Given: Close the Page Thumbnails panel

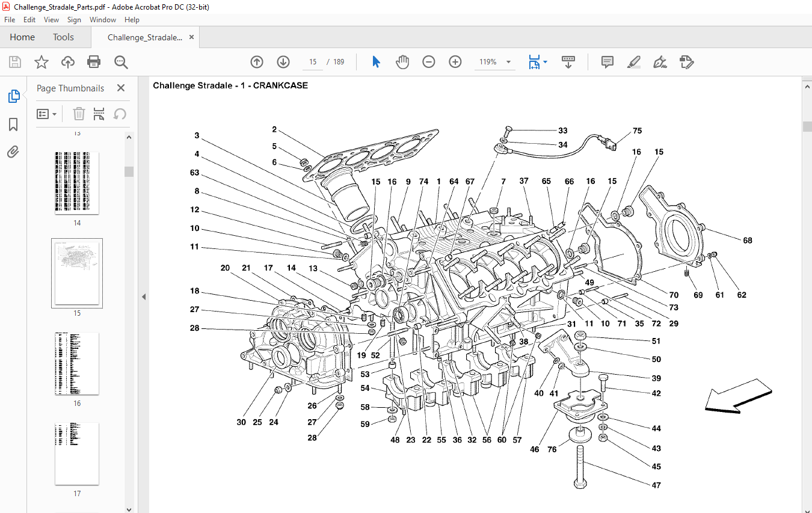Looking at the screenshot, I should [x=121, y=88].
